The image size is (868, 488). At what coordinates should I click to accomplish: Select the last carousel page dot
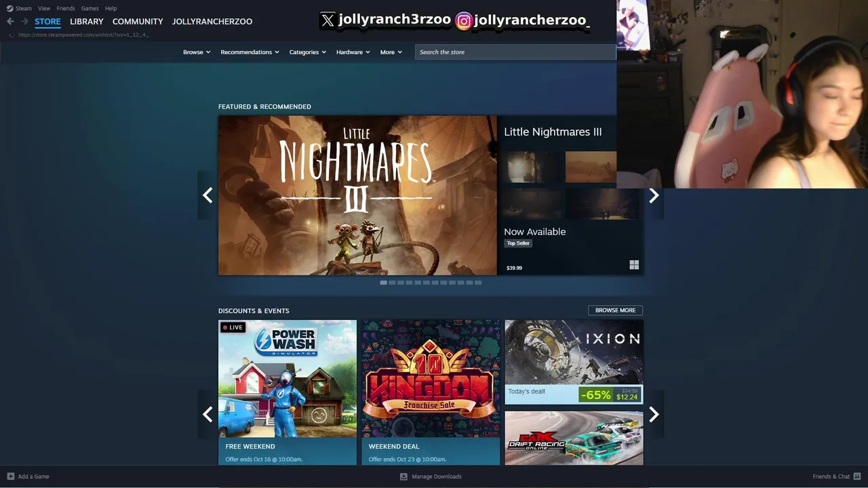[x=478, y=283]
